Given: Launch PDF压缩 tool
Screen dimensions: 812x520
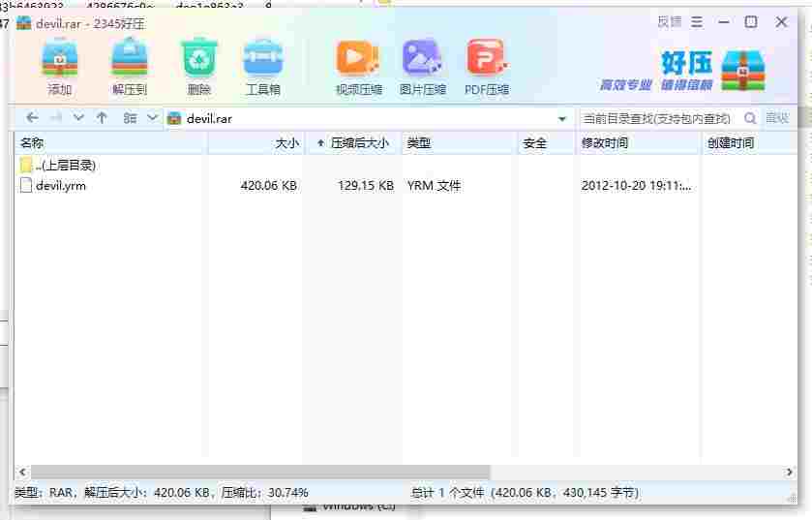Looking at the screenshot, I should (487, 68).
